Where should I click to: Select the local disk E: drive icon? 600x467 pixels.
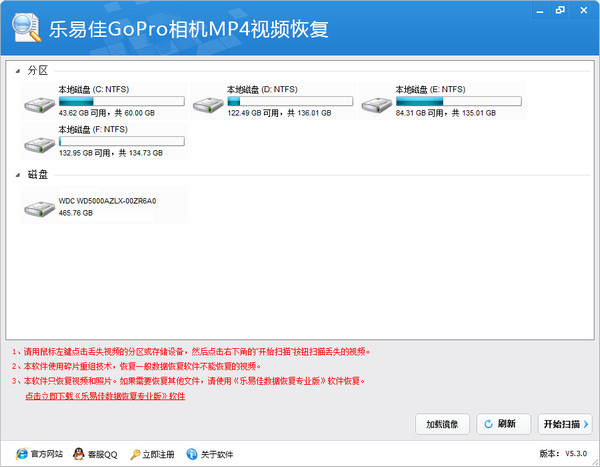coord(377,105)
